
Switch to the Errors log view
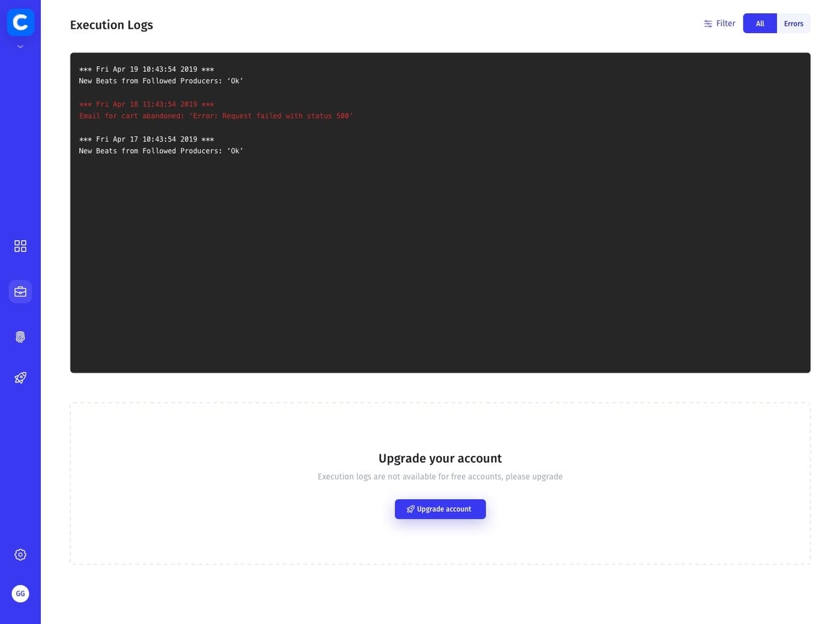(793, 23)
